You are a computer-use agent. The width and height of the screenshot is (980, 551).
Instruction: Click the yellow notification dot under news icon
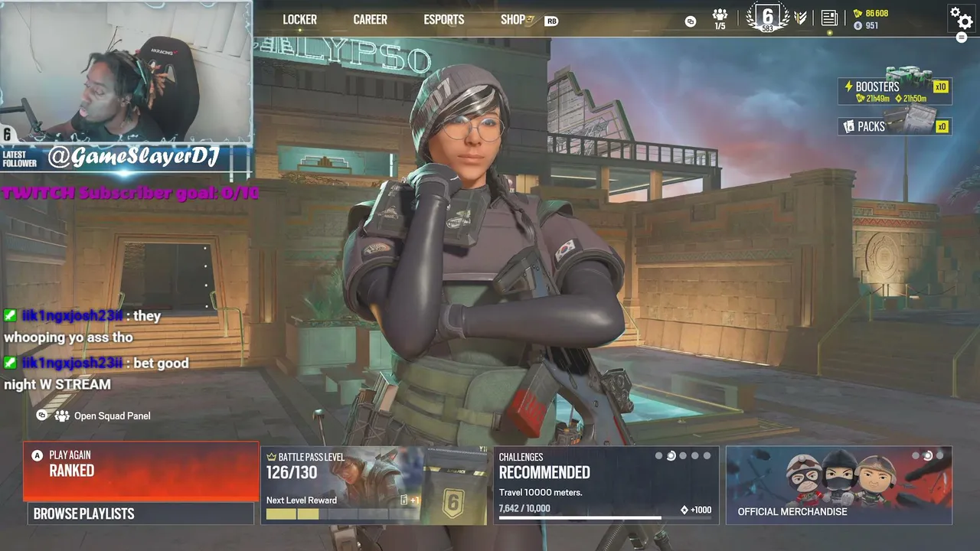(x=829, y=33)
